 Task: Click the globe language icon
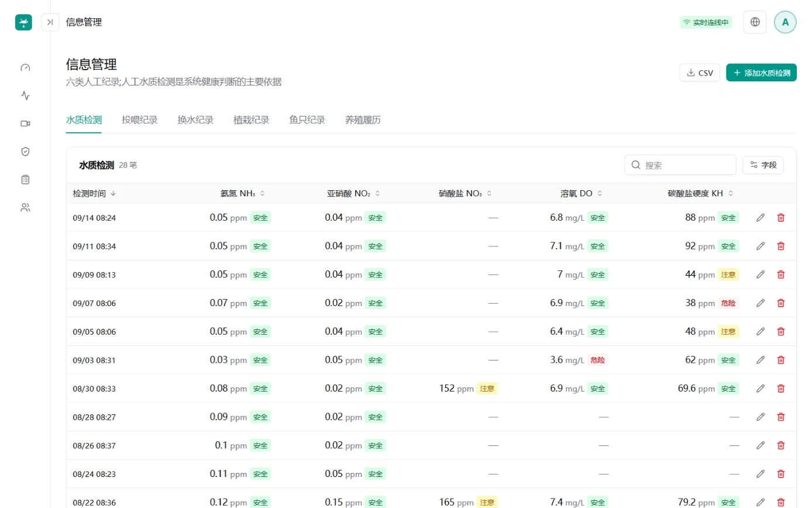(x=755, y=22)
